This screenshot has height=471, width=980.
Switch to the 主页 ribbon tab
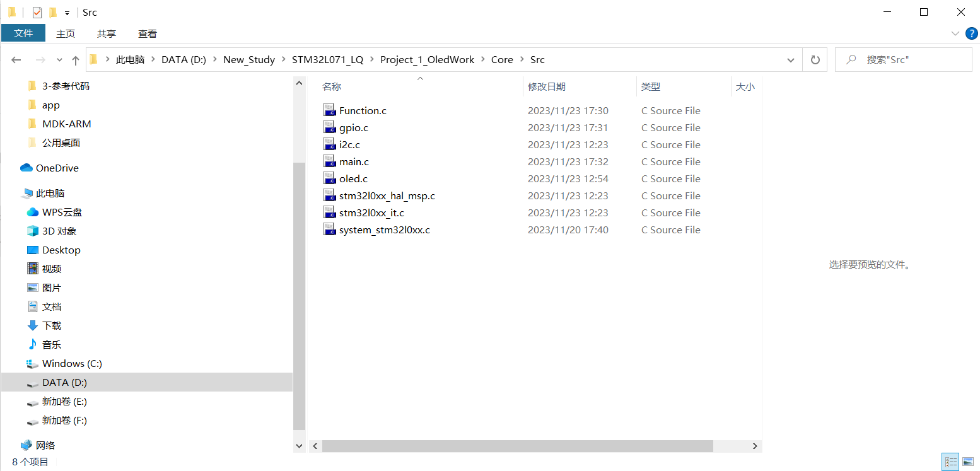tap(66, 33)
